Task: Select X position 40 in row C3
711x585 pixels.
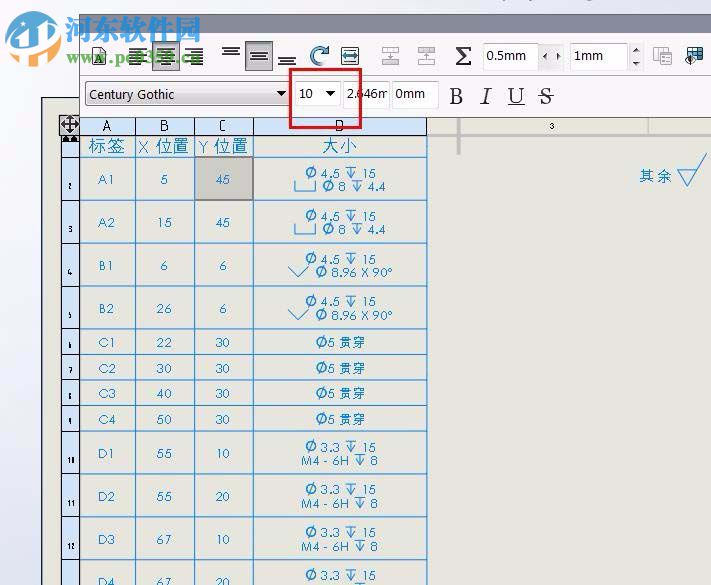Action: (x=165, y=393)
